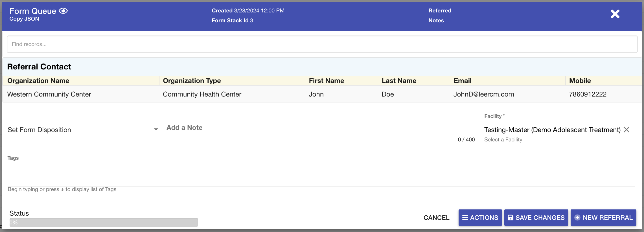644x232 pixels.
Task: Select the Western Community Center row
Action: point(49,94)
